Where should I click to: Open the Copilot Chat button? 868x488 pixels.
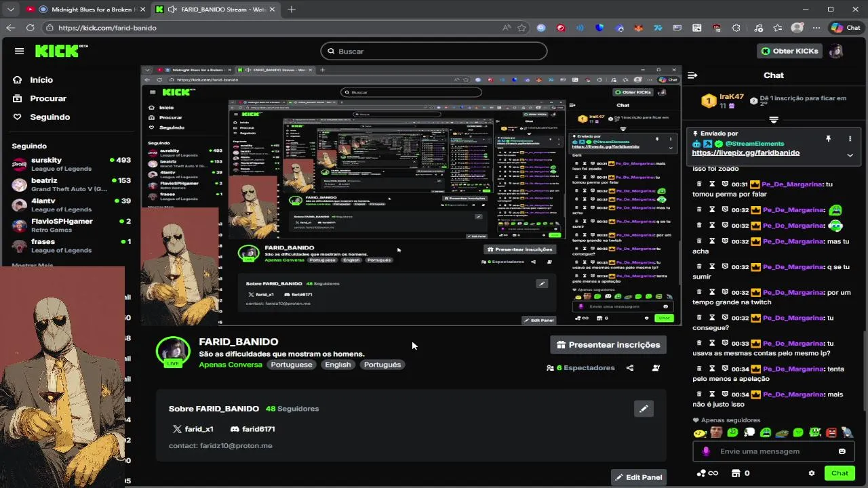(846, 28)
